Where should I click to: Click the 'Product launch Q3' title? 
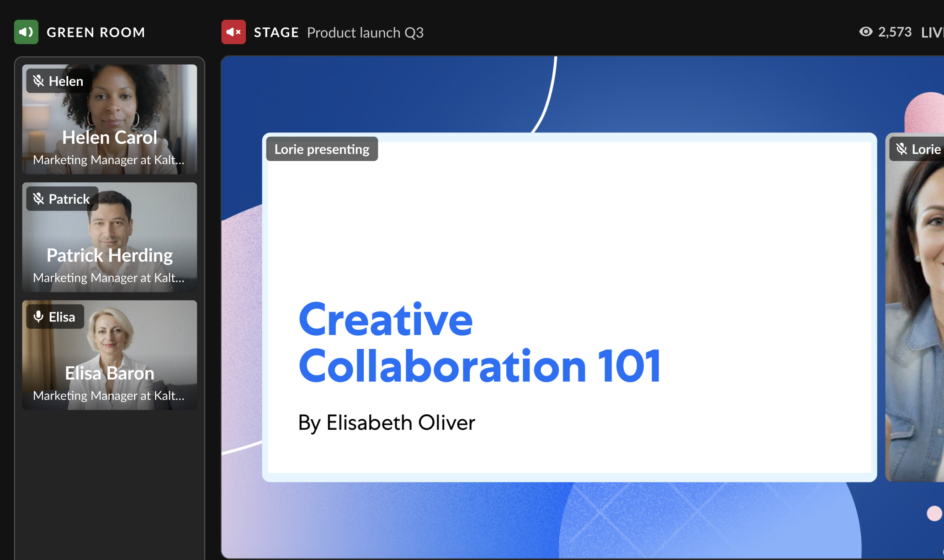click(365, 32)
